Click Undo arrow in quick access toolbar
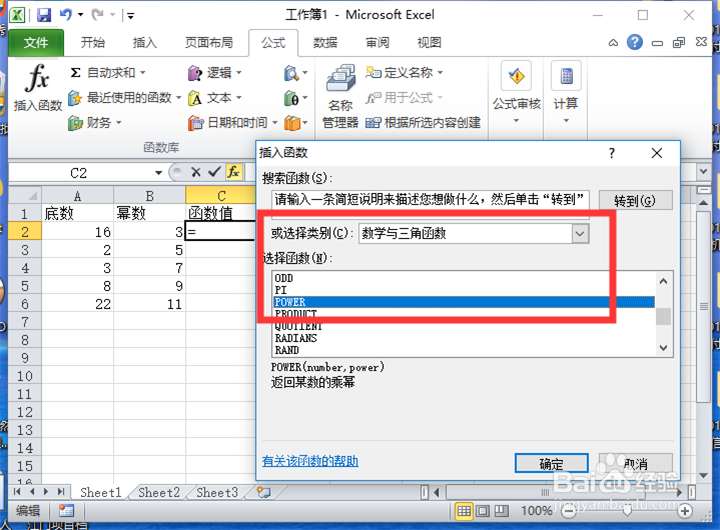 click(66, 15)
